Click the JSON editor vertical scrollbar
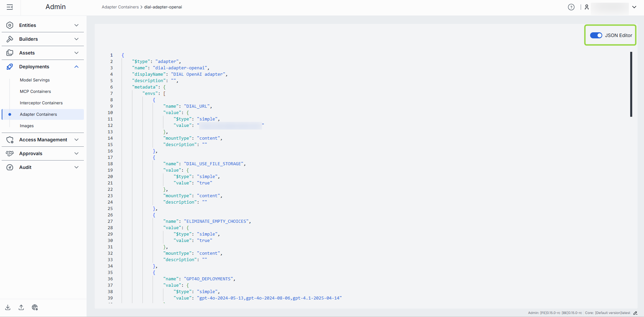 pos(631,84)
